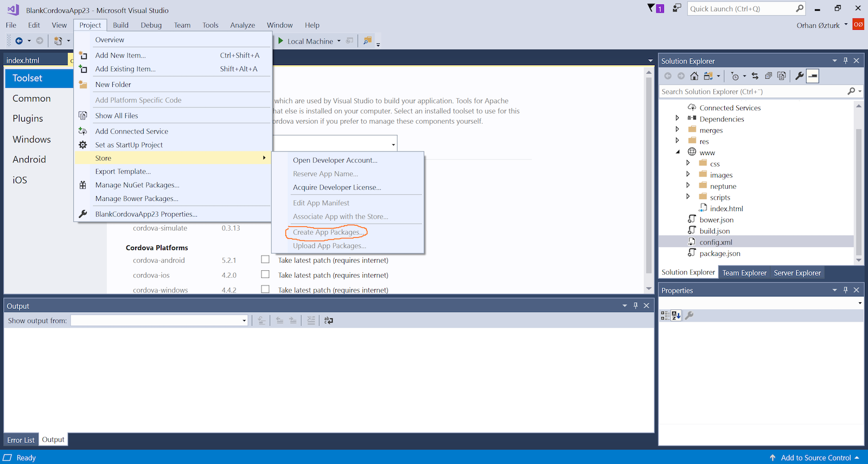
Task: Click the Categorized icon in Properties panel
Action: [x=665, y=315]
